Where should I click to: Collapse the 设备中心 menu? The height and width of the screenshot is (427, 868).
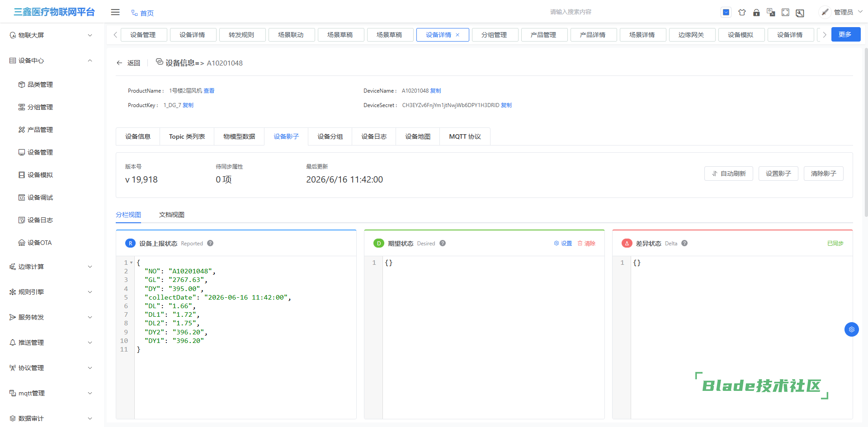[x=51, y=61]
